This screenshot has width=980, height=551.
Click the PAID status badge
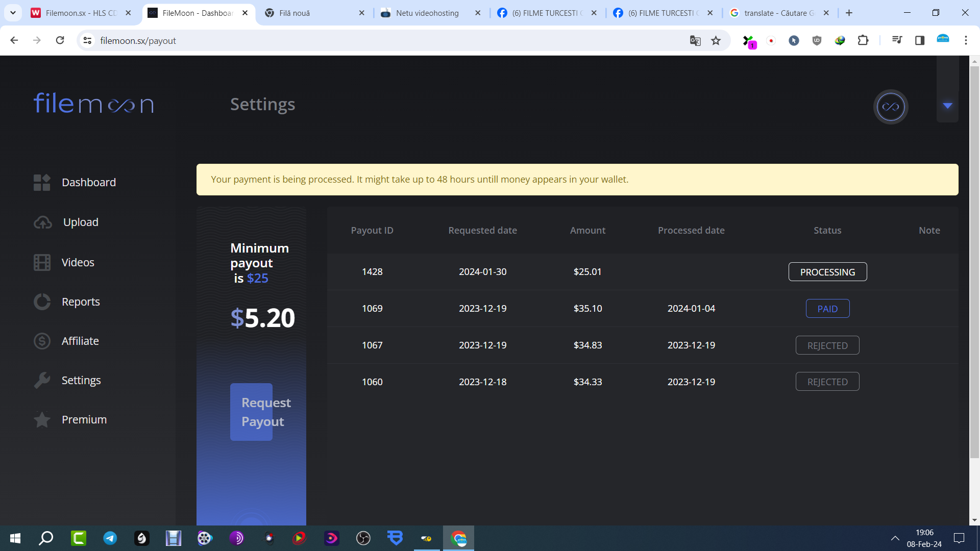point(827,309)
